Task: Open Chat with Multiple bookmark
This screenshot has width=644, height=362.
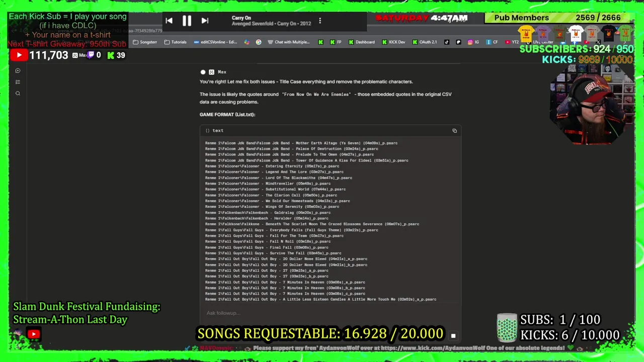Action: click(289, 42)
